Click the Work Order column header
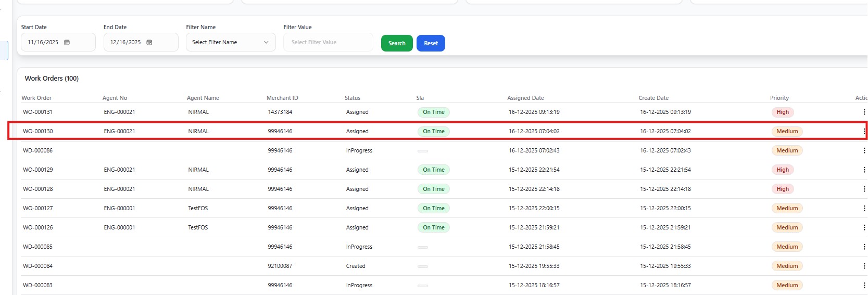The width and height of the screenshot is (868, 295). (x=36, y=98)
